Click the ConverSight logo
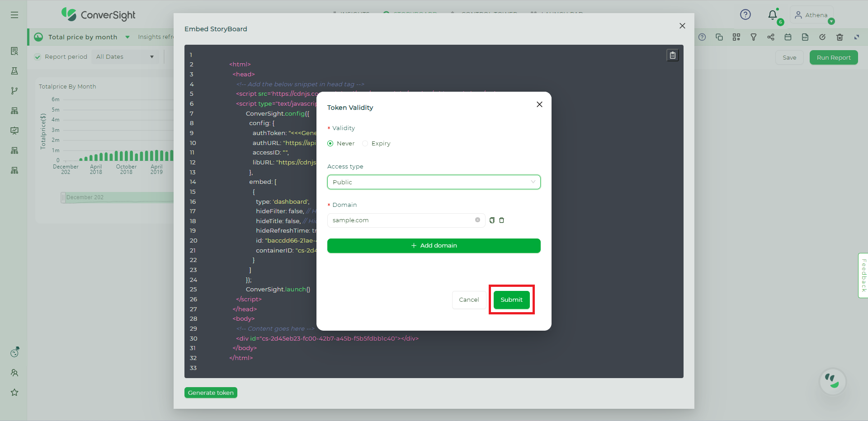This screenshot has height=421, width=868. coord(99,15)
